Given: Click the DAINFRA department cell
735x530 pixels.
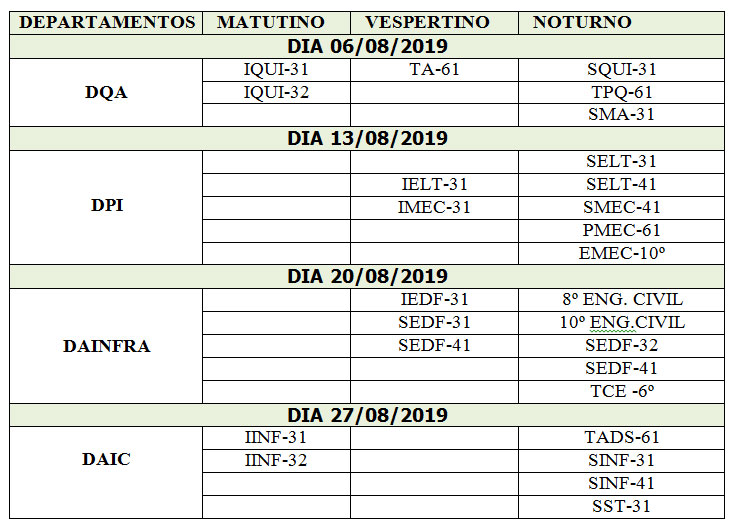Looking at the screenshot, I should point(107,345).
